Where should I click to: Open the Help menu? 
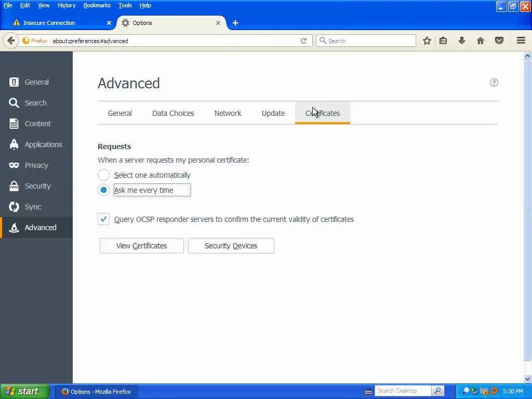145,5
